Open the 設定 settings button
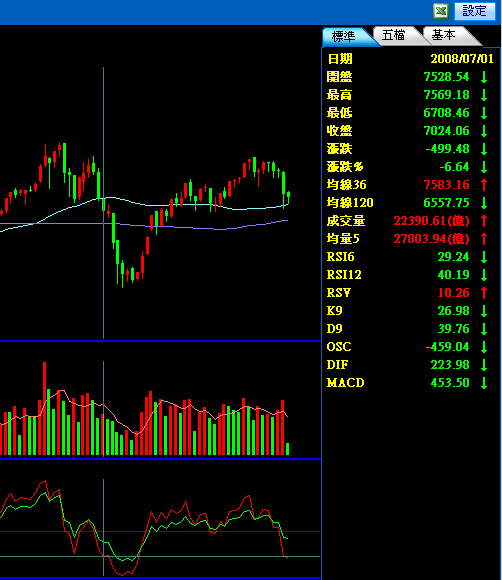This screenshot has width=502, height=580. click(x=475, y=11)
